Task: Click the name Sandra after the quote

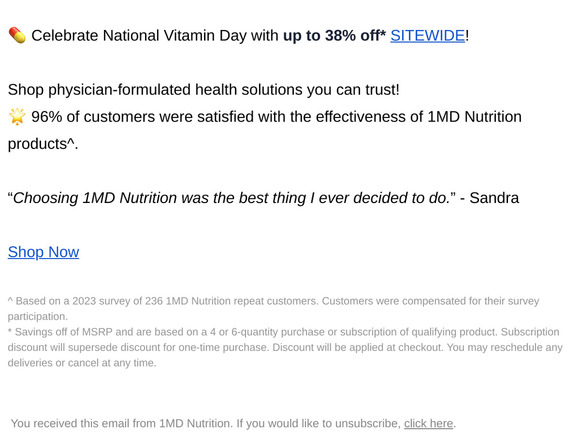Action: point(494,198)
